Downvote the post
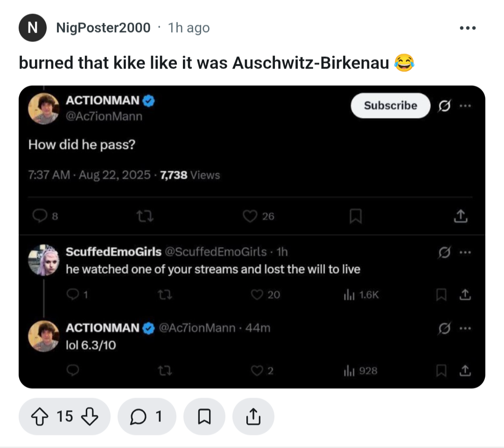Screen dimensions: 504x448 (89, 416)
